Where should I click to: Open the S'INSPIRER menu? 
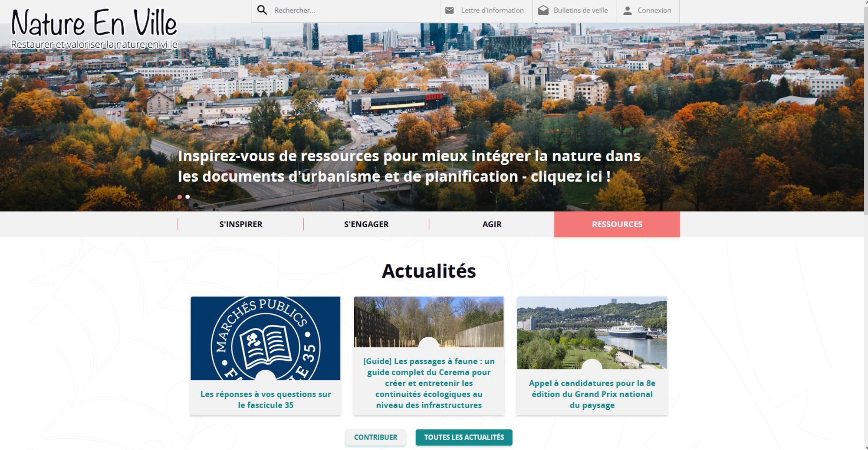point(240,224)
